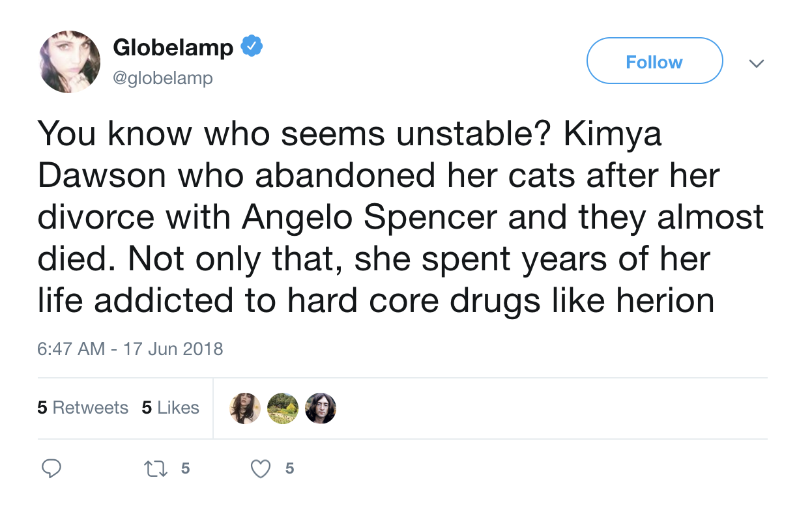The height and width of the screenshot is (512, 812).
Task: View the 5 Likes list
Action: click(x=170, y=408)
